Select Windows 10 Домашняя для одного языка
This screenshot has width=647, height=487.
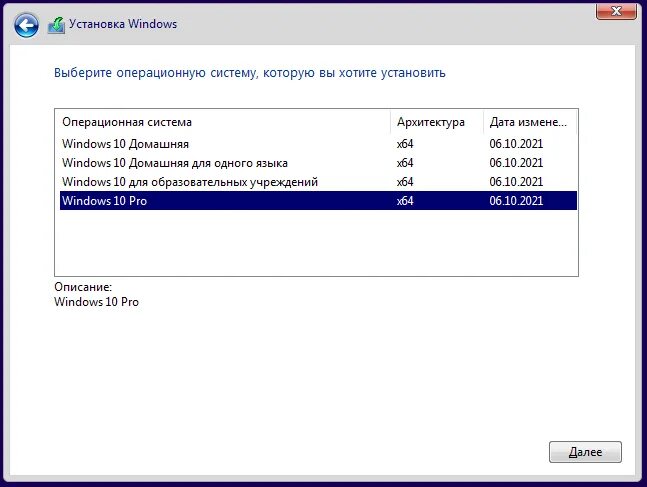pos(318,163)
